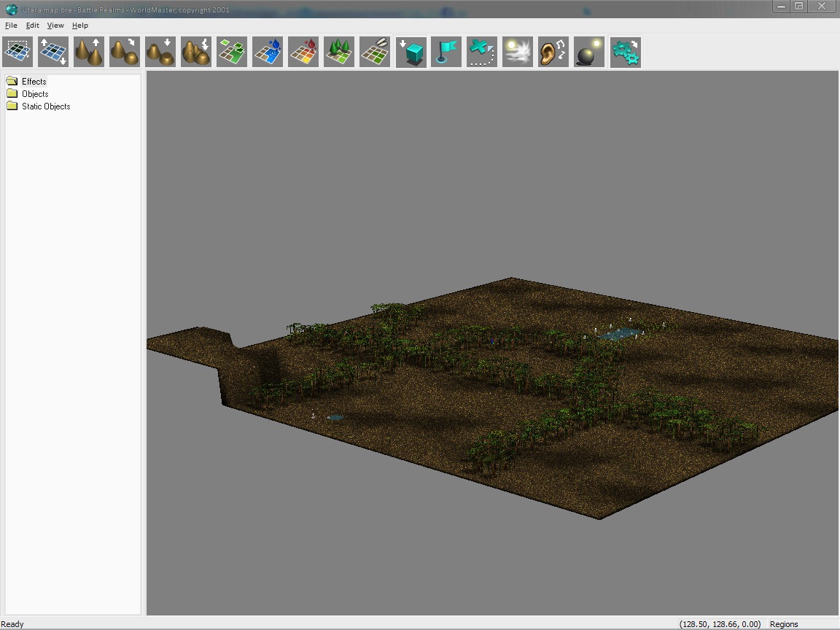
Task: Choose the sphere lighting tool
Action: click(589, 52)
